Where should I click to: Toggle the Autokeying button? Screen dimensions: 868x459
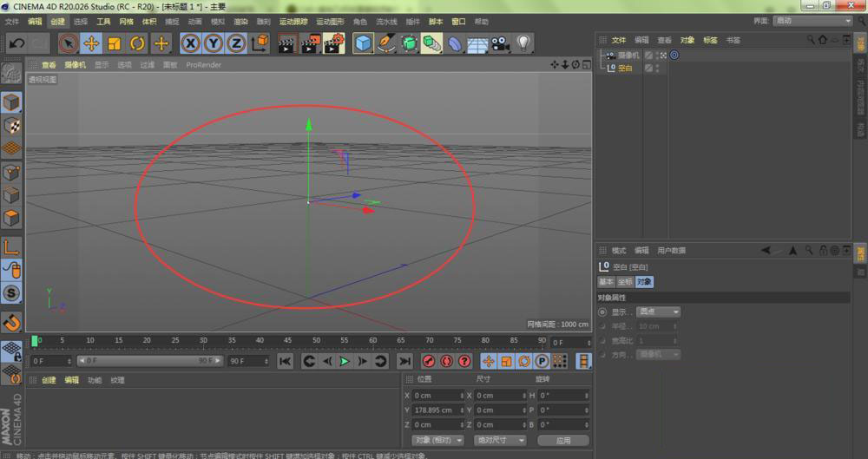pos(446,362)
